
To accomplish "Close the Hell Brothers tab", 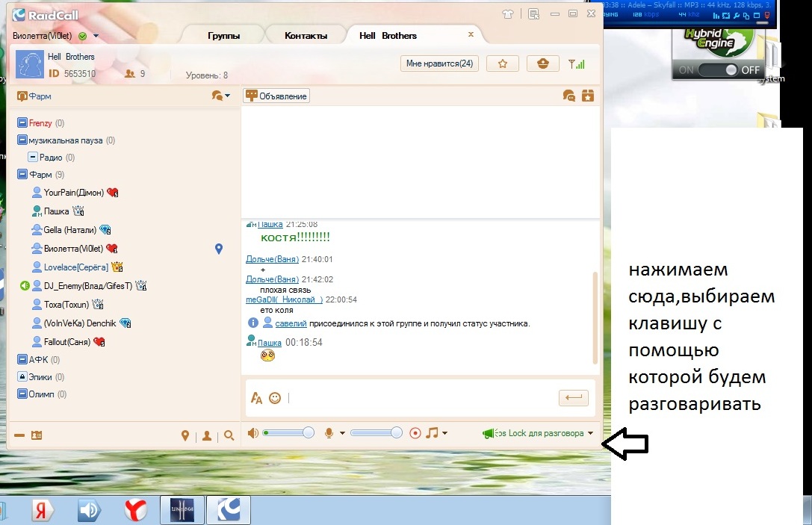I will click(471, 34).
